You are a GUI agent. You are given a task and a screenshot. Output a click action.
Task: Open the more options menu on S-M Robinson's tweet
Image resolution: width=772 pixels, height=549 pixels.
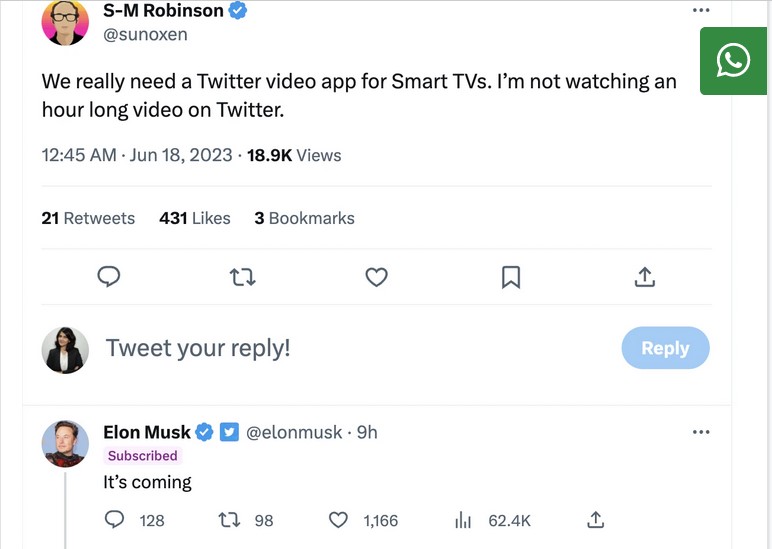coord(701,11)
